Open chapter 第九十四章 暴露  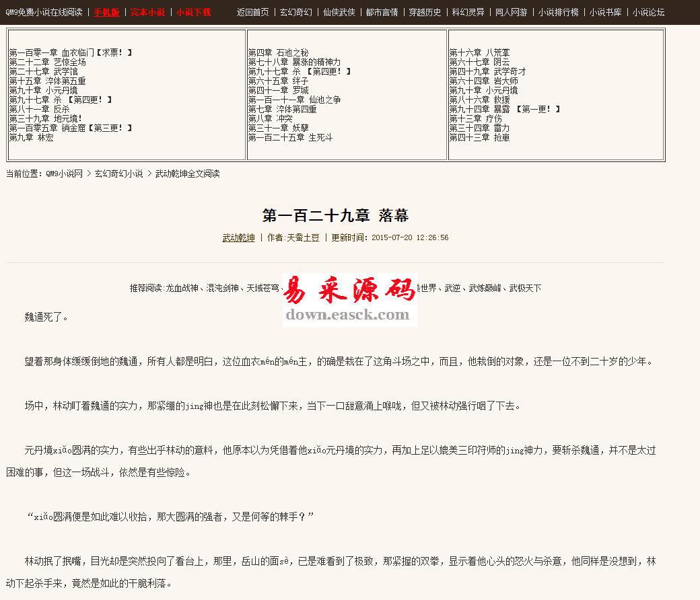tap(504, 109)
